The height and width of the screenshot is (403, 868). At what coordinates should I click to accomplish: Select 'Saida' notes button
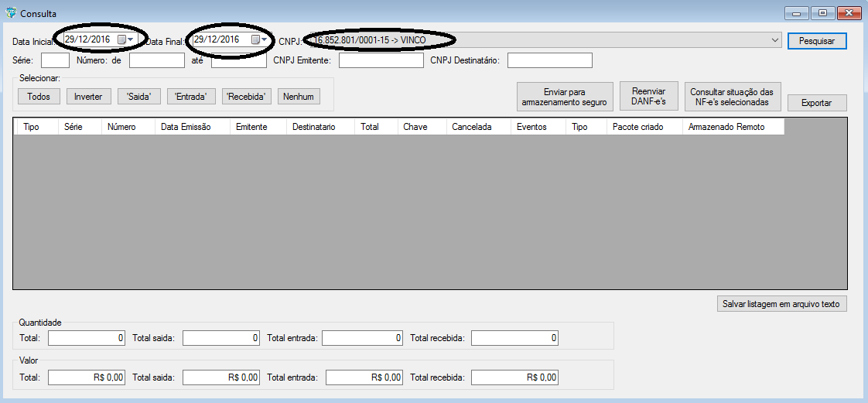coord(139,97)
